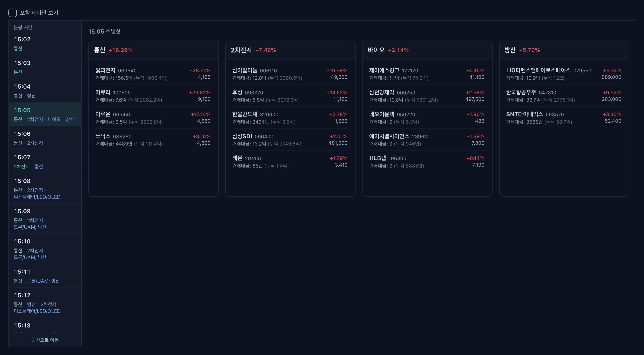Select the 15:12 time entry
This screenshot has height=355, width=644.
click(x=45, y=303)
